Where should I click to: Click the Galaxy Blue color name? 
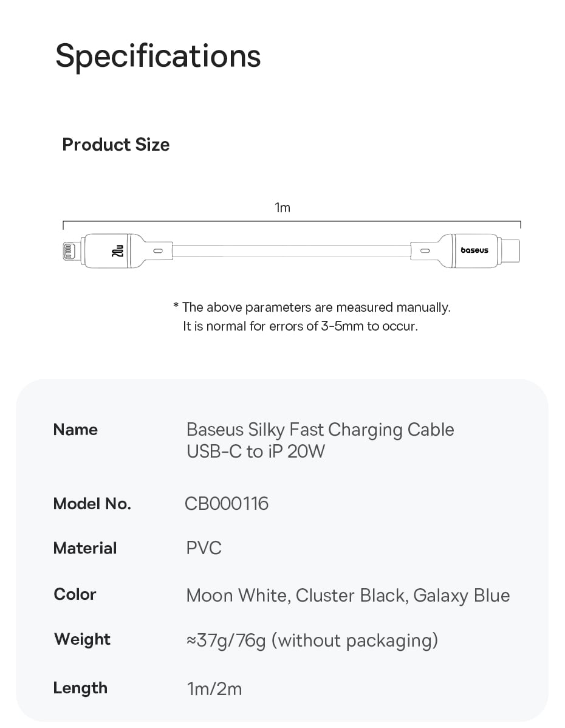[461, 596]
